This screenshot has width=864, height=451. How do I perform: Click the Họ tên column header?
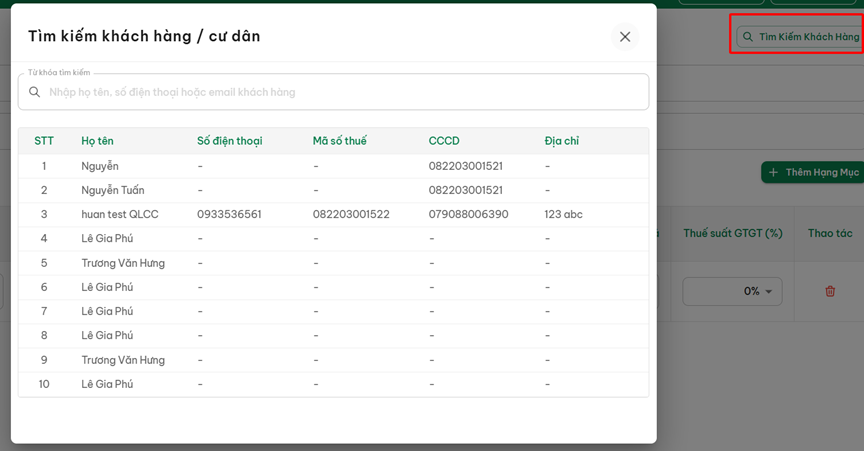click(97, 141)
